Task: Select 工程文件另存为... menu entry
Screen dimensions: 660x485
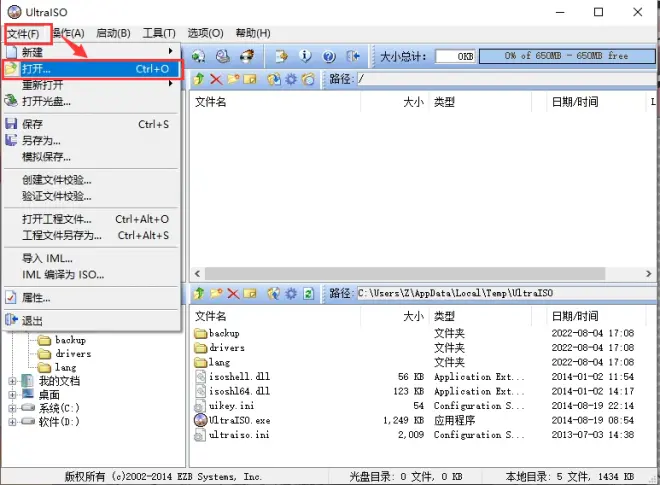Action: click(92, 235)
